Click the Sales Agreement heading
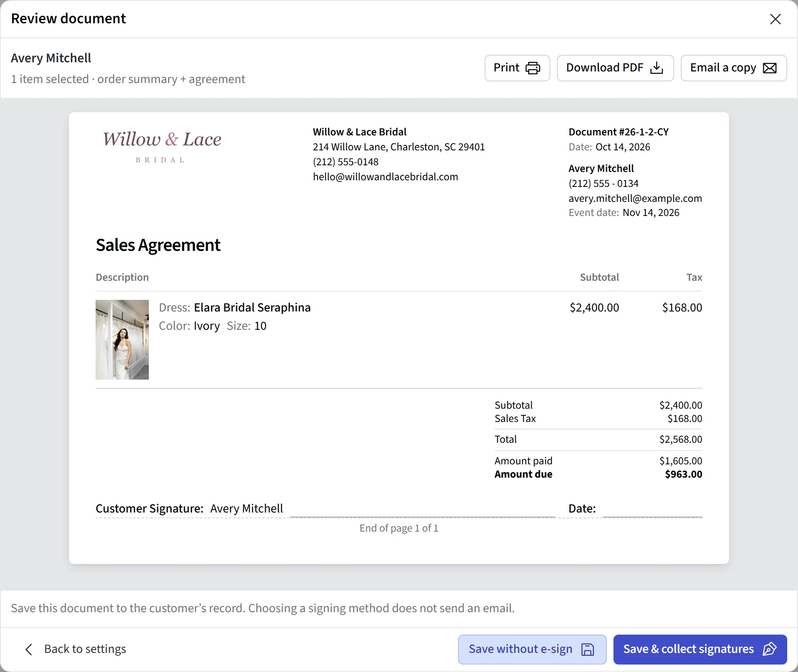Image resolution: width=798 pixels, height=672 pixels. coord(158,245)
